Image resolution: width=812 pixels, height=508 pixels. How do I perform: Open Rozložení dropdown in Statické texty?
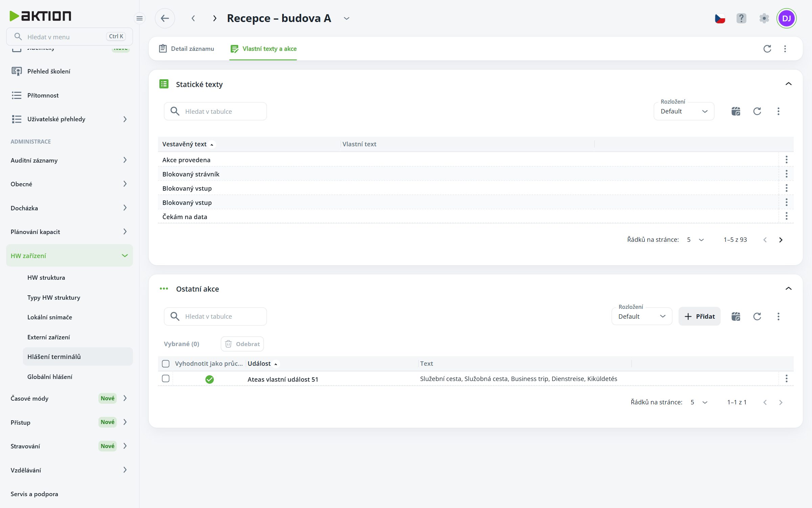click(684, 111)
